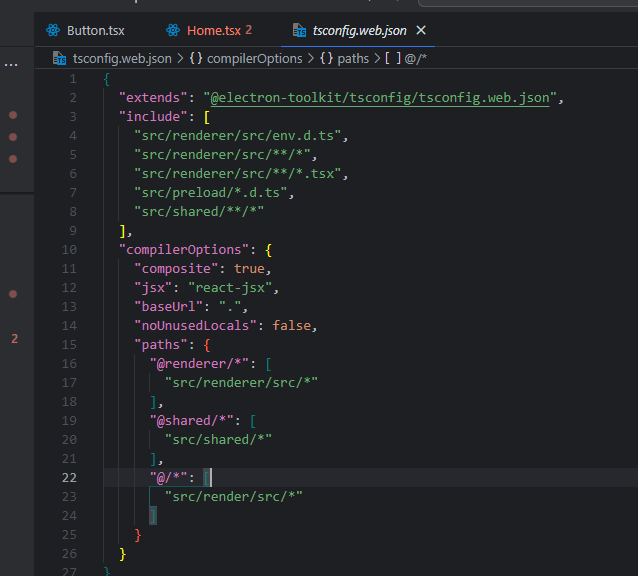Open tsconfig.web.json breadcrumb dropdown
Screen dimensions: 638x576
click(x=122, y=59)
